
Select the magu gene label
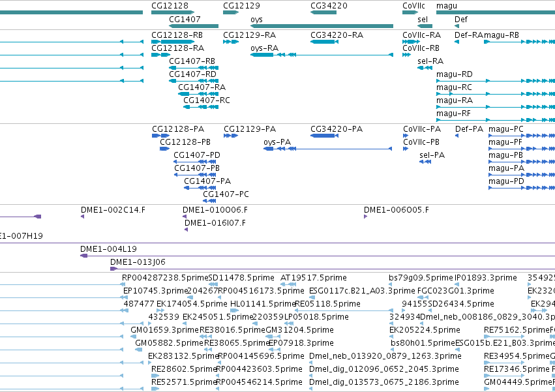tap(446, 6)
